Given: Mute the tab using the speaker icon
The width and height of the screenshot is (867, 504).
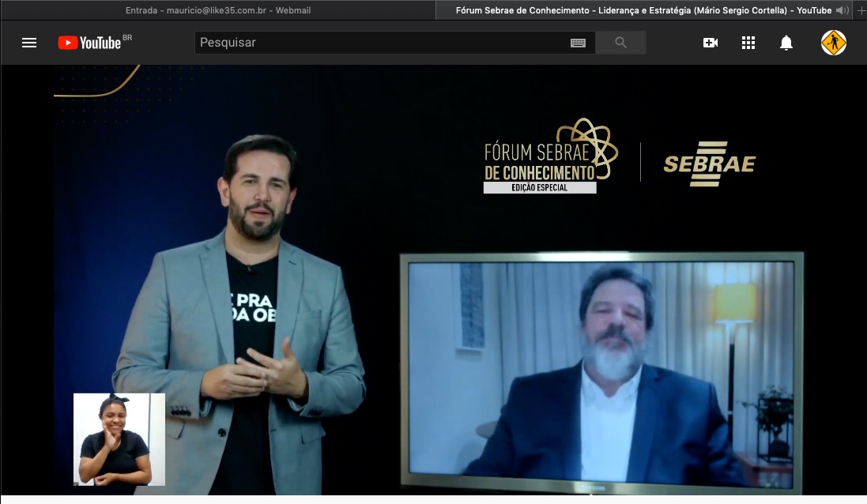Looking at the screenshot, I should pos(842,10).
